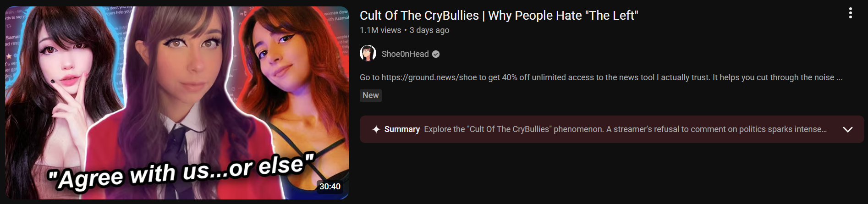Click the '3 days ago' upload date

tap(429, 30)
